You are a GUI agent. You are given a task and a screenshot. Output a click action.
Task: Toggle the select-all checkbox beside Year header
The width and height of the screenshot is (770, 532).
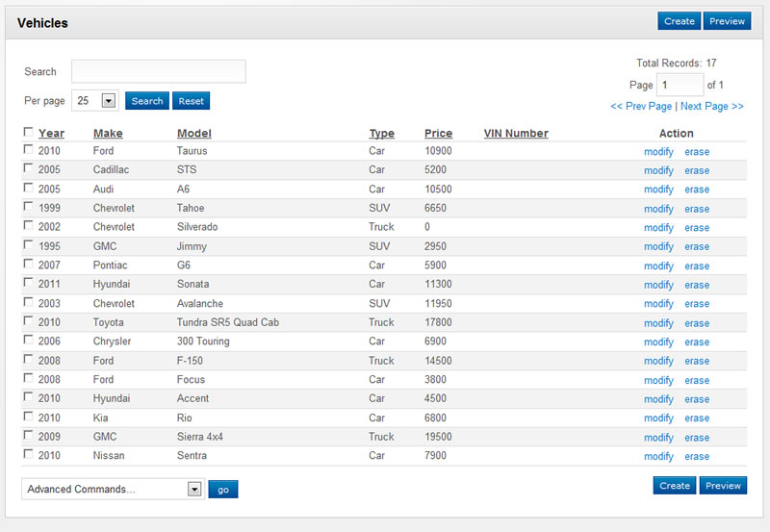click(x=28, y=133)
